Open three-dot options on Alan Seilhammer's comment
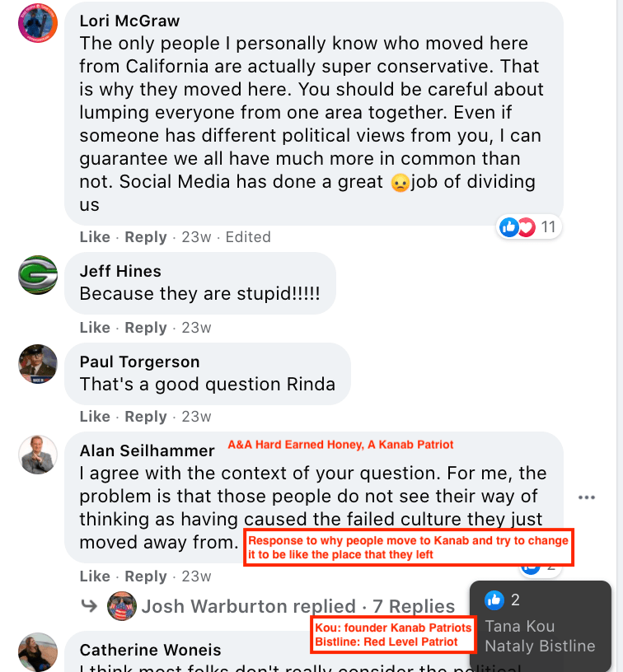The image size is (623, 672). tap(586, 497)
